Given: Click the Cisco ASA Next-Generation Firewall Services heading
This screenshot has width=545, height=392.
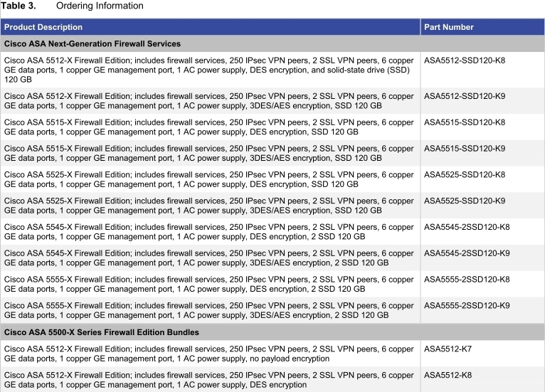Looking at the screenshot, I should 92,43.
